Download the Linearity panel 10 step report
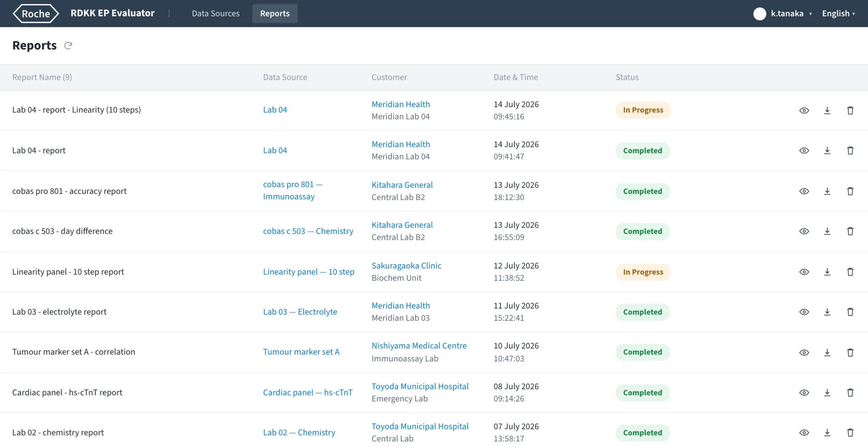The image size is (868, 447). 827,272
